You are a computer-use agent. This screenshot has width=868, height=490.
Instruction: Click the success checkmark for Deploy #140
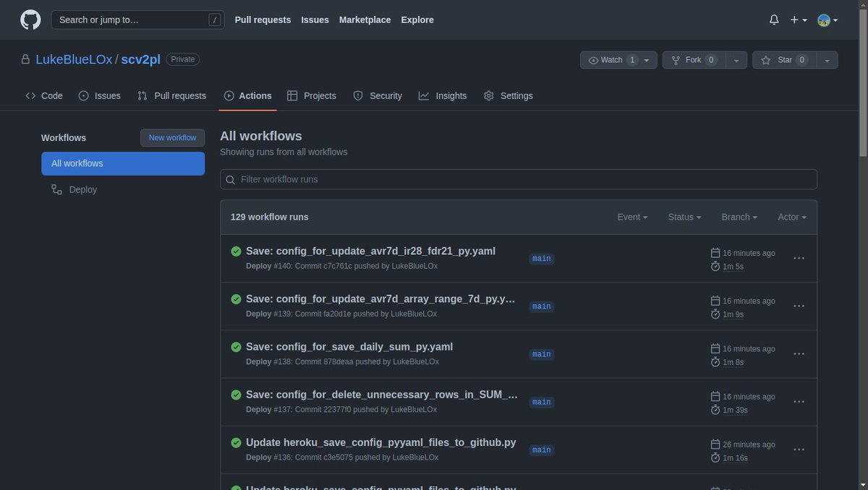pyautogui.click(x=236, y=252)
